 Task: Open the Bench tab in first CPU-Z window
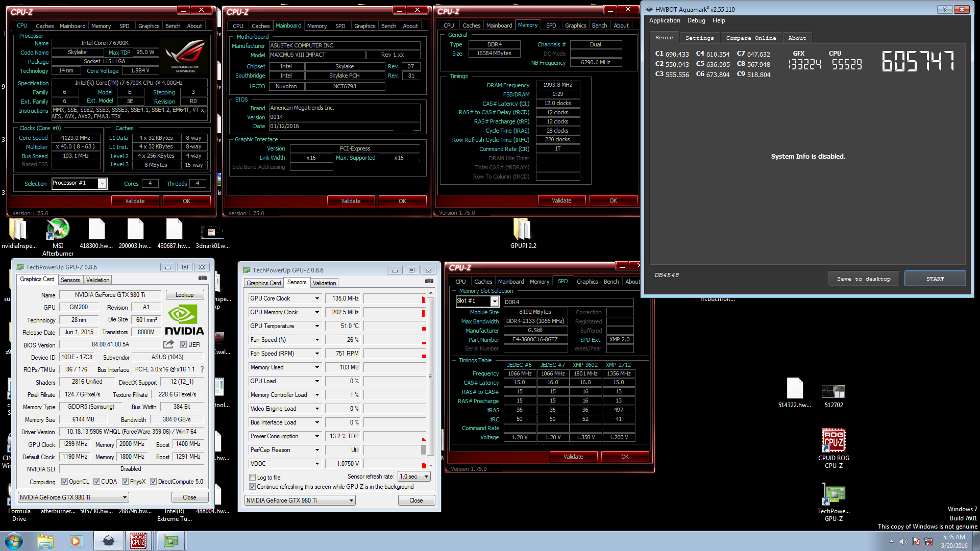(173, 26)
